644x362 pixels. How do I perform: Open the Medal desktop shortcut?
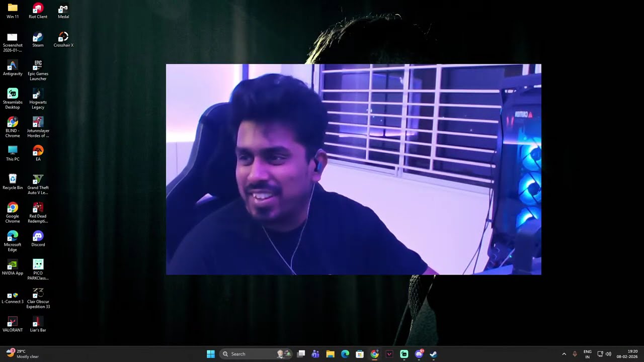point(63,11)
